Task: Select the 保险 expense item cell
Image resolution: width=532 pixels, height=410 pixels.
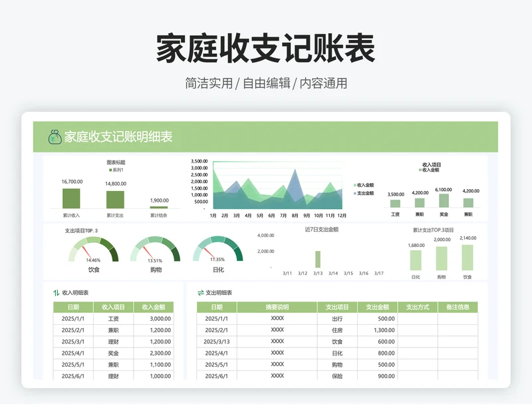Action: tap(337, 376)
